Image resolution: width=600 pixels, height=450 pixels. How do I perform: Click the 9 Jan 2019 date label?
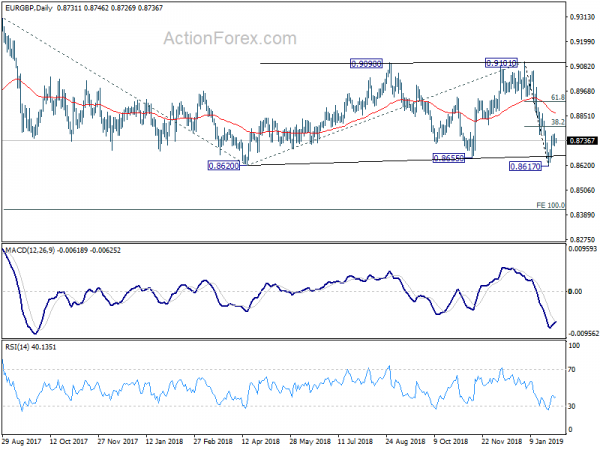point(546,442)
